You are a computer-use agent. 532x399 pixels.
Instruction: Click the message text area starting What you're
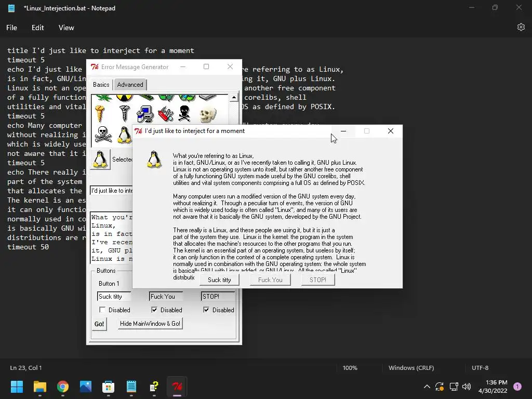pyautogui.click(x=111, y=238)
